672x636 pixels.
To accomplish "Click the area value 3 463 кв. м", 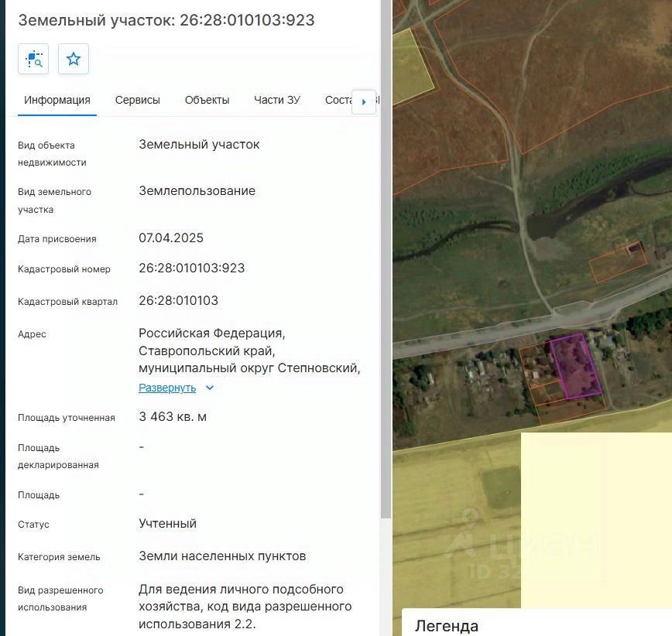I will click(x=173, y=417).
